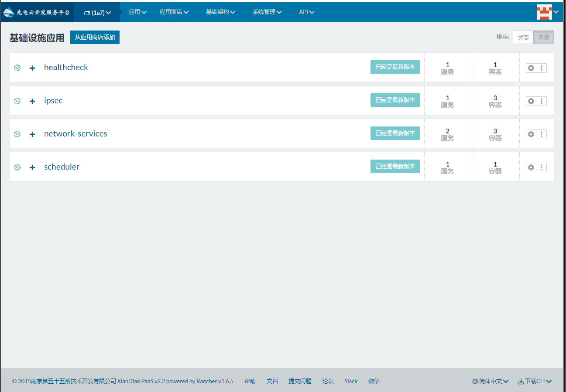Screen dimensions: 566x392
Task: Click ipsec's 已经是最新版本 button
Action: pyautogui.click(x=395, y=100)
